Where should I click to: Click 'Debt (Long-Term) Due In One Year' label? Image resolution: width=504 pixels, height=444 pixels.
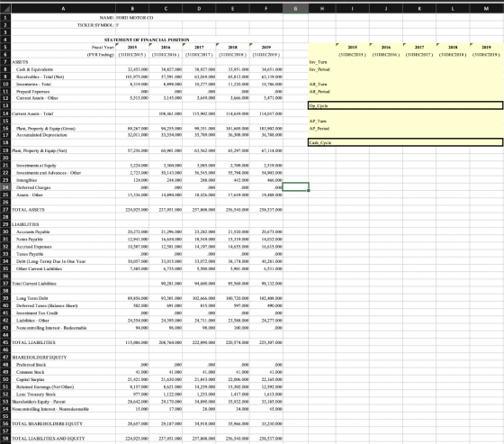pyautogui.click(x=50, y=261)
